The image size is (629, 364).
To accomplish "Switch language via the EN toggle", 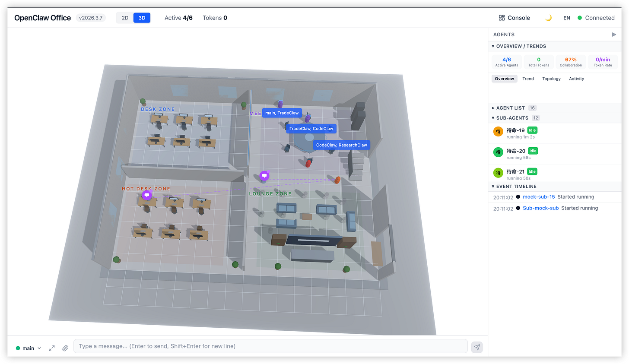I will [x=567, y=18].
